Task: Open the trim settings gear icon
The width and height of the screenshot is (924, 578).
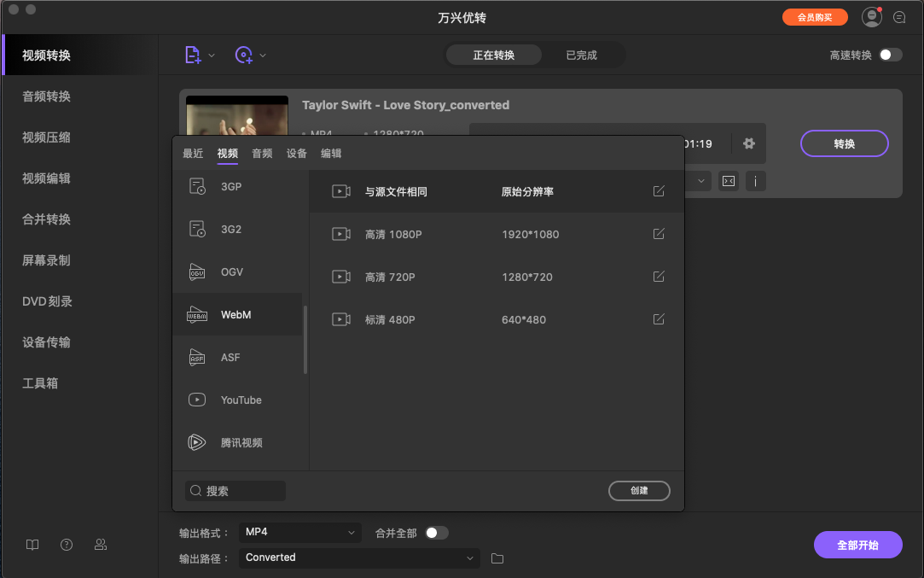Action: [748, 143]
